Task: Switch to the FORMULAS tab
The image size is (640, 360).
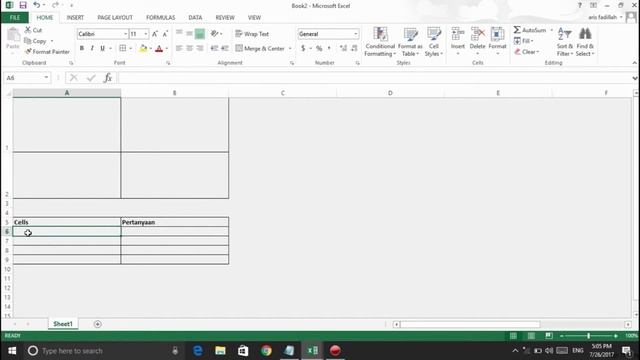Action: 160,18
